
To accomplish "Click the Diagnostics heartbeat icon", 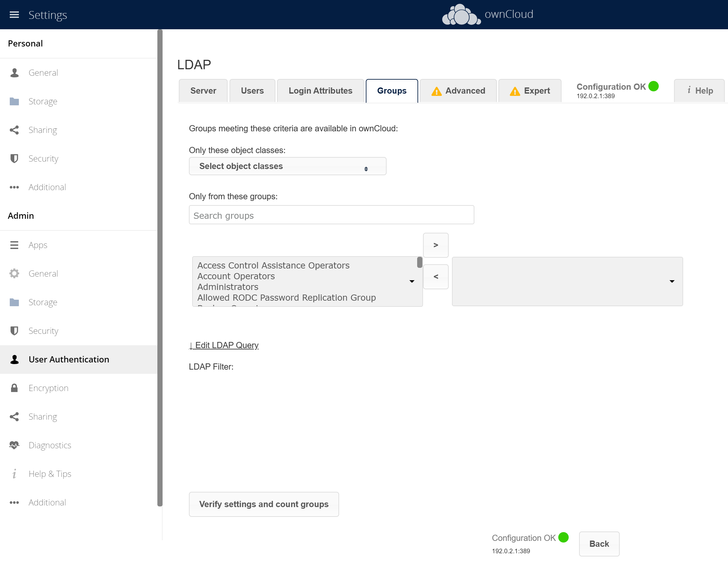I will tap(14, 445).
